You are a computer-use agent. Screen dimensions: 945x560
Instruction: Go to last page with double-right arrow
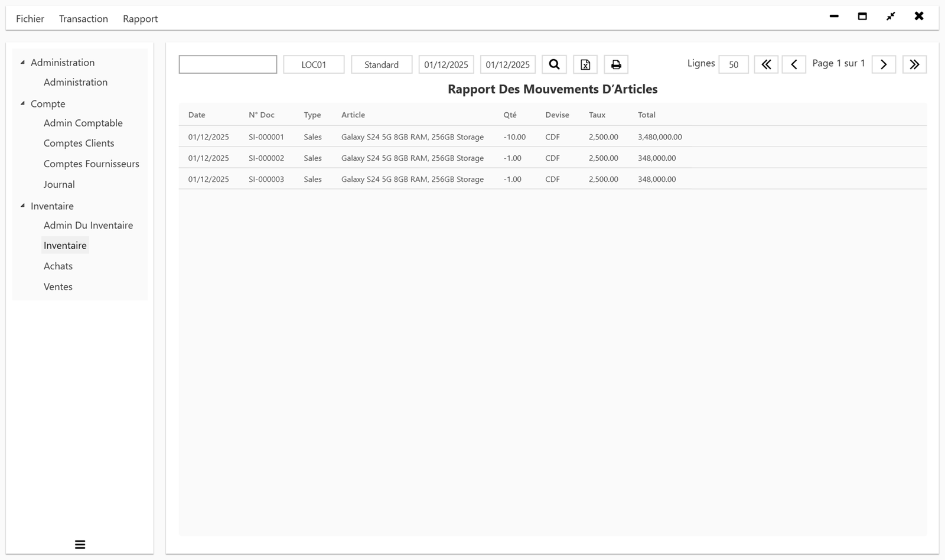[914, 64]
